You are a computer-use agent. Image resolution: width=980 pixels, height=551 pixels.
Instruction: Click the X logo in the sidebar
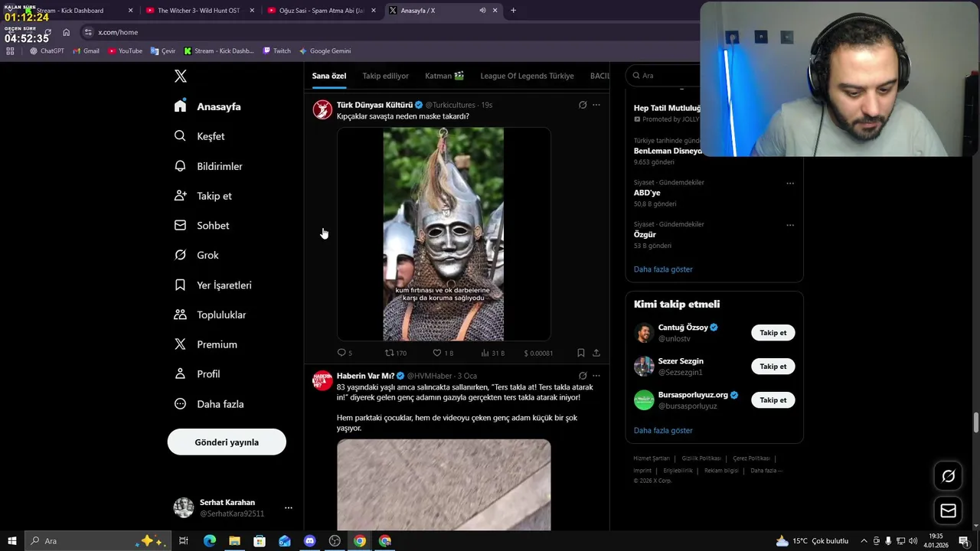coord(181,76)
